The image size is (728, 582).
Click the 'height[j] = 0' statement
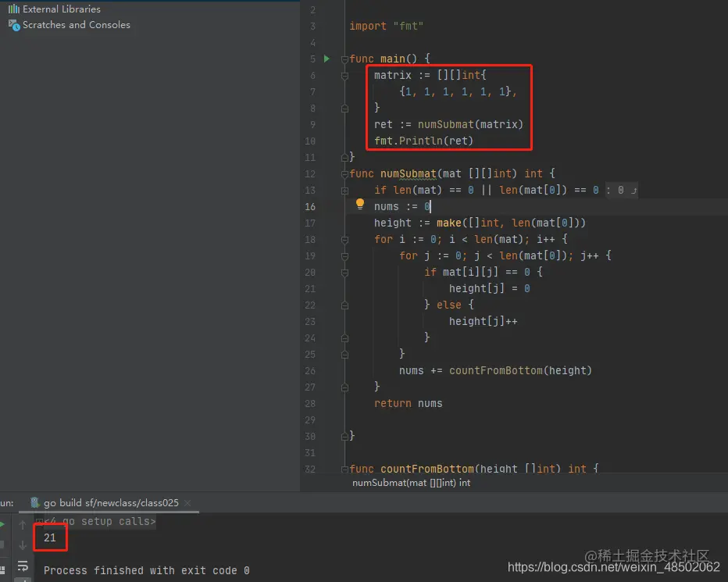click(x=489, y=288)
